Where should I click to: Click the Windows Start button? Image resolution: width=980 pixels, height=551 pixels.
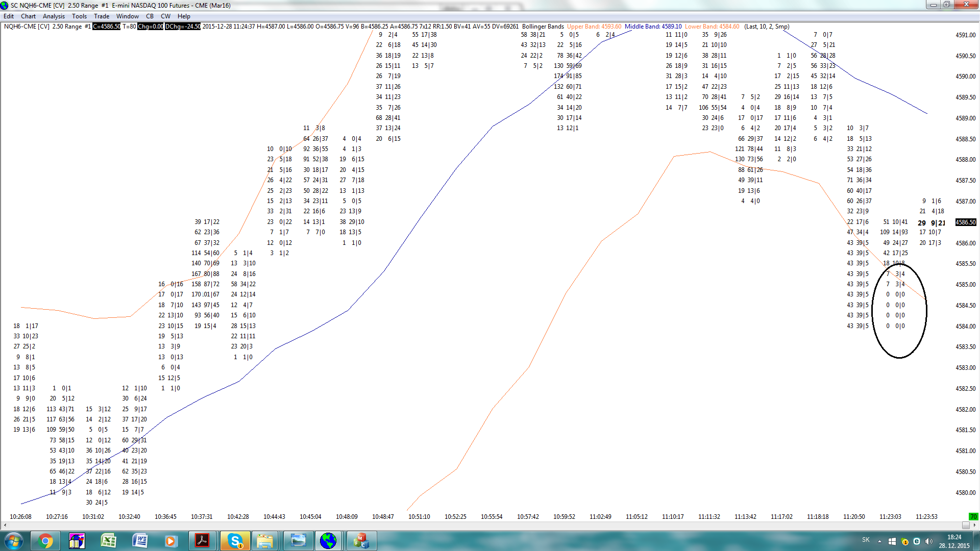14,541
